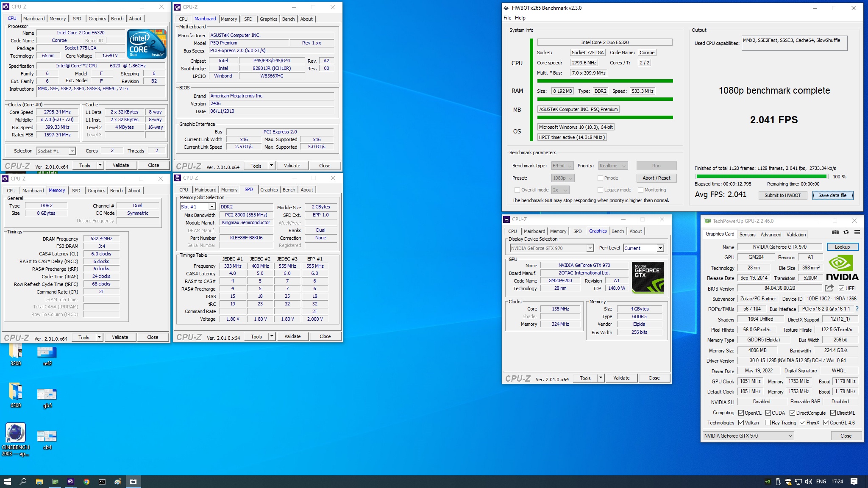This screenshot has width=868, height=488.
Task: Open taskbar search magnifier
Action: tap(23, 482)
